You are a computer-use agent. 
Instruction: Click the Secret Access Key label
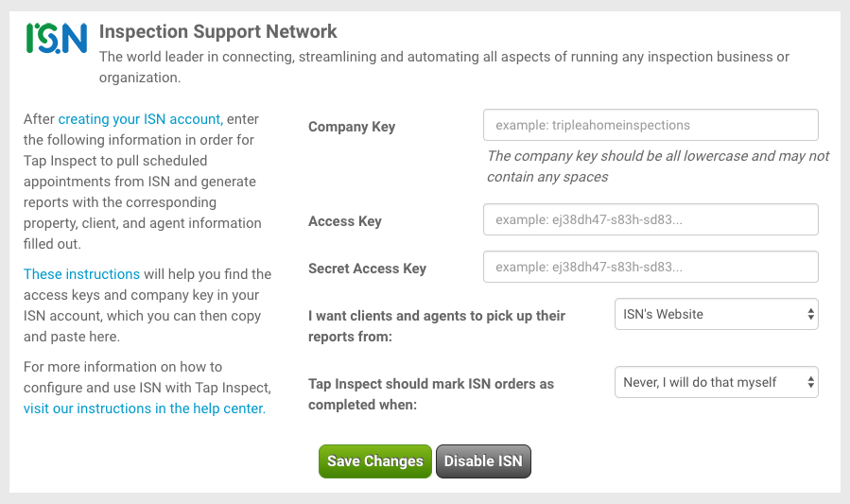click(367, 269)
